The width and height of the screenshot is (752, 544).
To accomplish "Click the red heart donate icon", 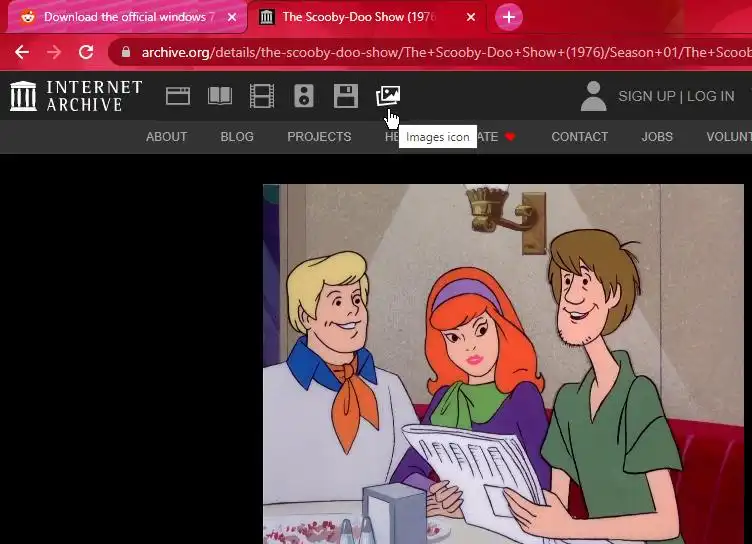I will (510, 137).
